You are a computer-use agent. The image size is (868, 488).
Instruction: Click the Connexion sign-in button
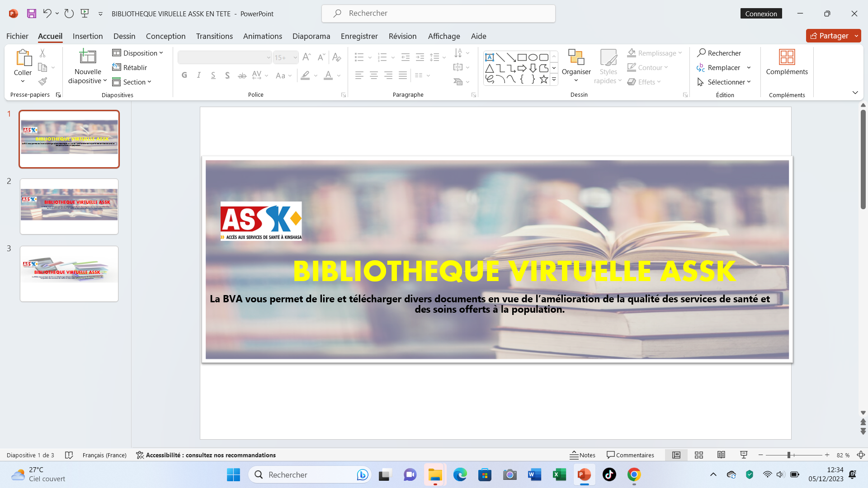click(761, 14)
